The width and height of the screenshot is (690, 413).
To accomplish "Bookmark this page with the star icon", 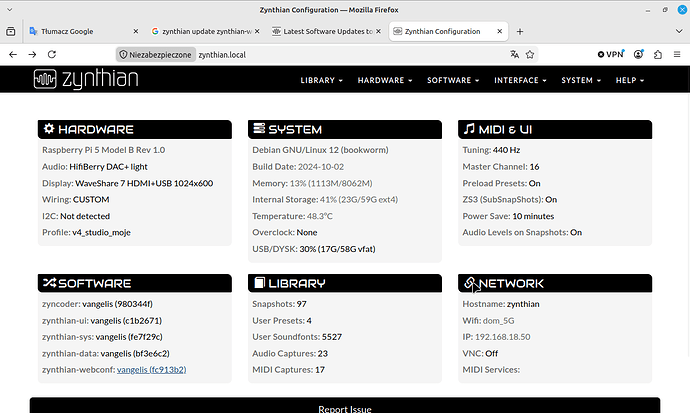I will tap(530, 55).
